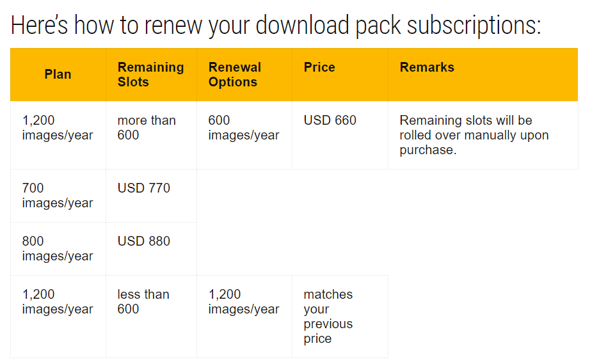Select the 'matches your previous price' cell
The image size is (597, 364).
coord(328,316)
